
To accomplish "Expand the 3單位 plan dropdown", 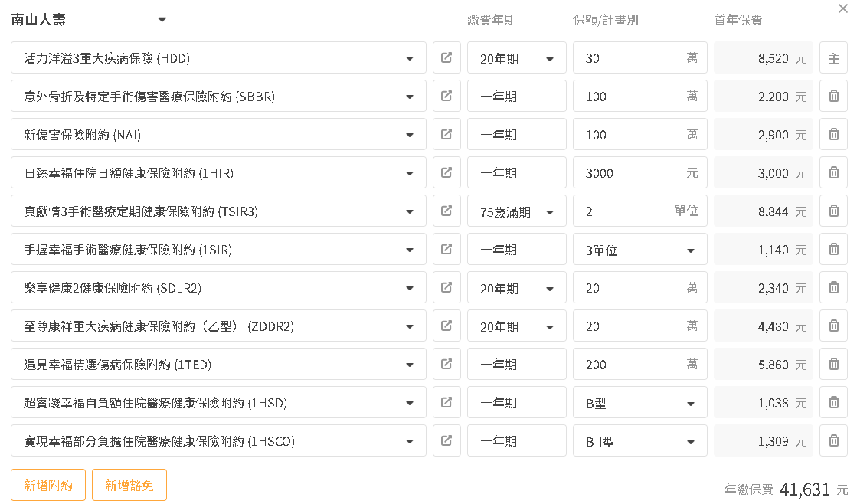I will [x=690, y=250].
